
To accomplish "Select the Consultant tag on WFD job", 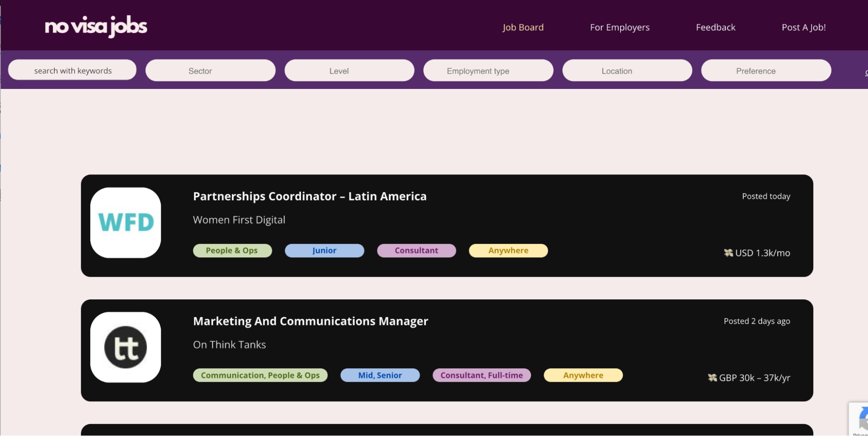I will (416, 251).
